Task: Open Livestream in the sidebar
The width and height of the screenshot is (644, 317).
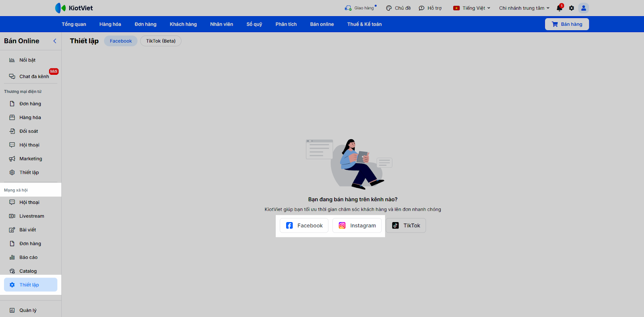Action: pyautogui.click(x=31, y=216)
